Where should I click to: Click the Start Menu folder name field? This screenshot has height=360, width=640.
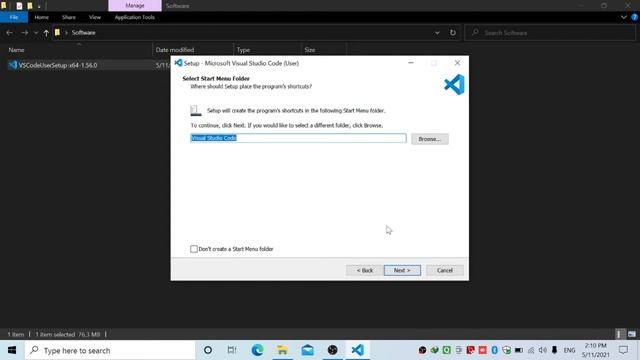tap(298, 138)
